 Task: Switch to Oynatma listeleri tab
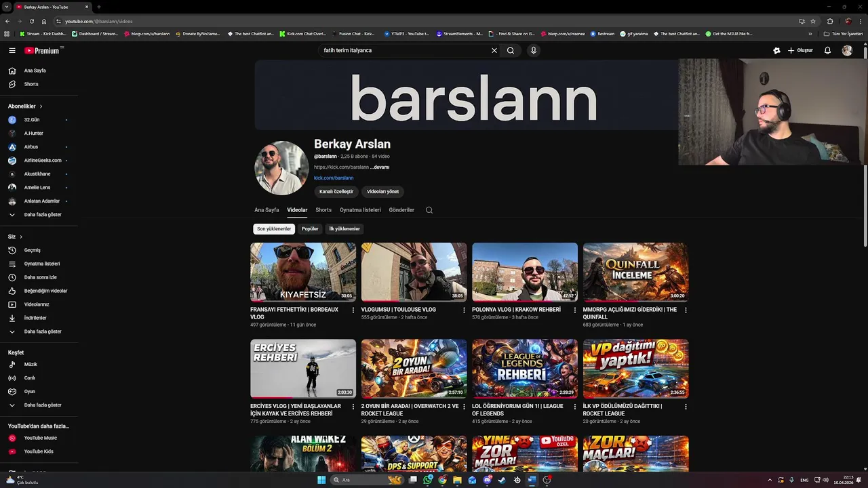[360, 210]
